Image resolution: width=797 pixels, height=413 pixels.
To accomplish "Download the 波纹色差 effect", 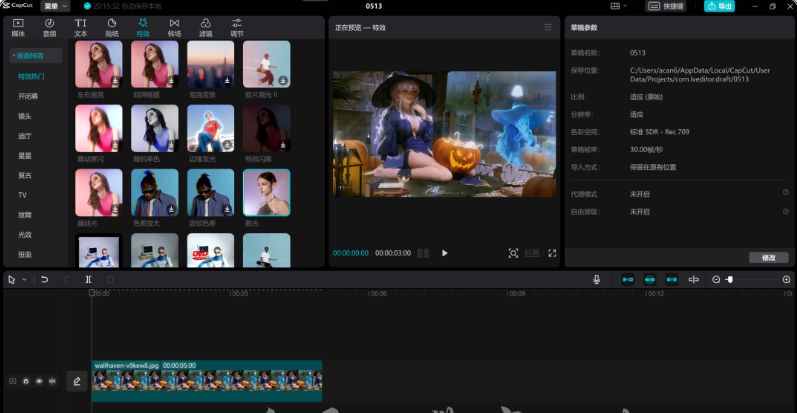I will (227, 209).
